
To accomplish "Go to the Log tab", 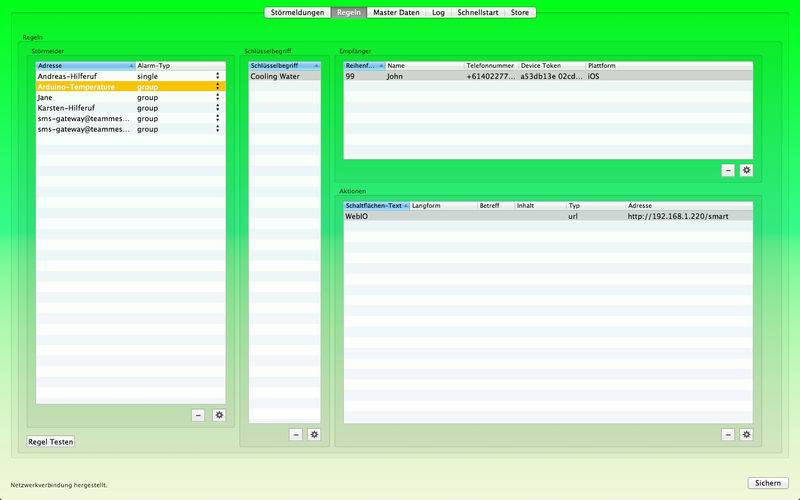I will point(438,12).
